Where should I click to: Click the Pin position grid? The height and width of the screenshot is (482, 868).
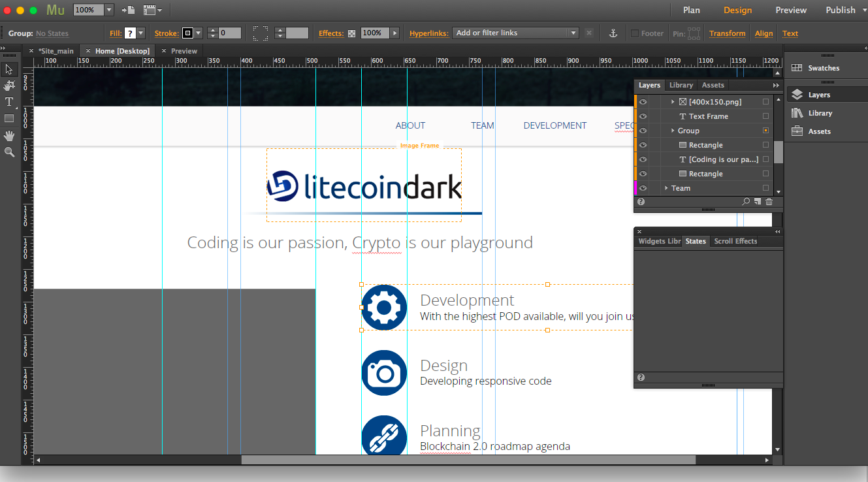[x=694, y=33]
